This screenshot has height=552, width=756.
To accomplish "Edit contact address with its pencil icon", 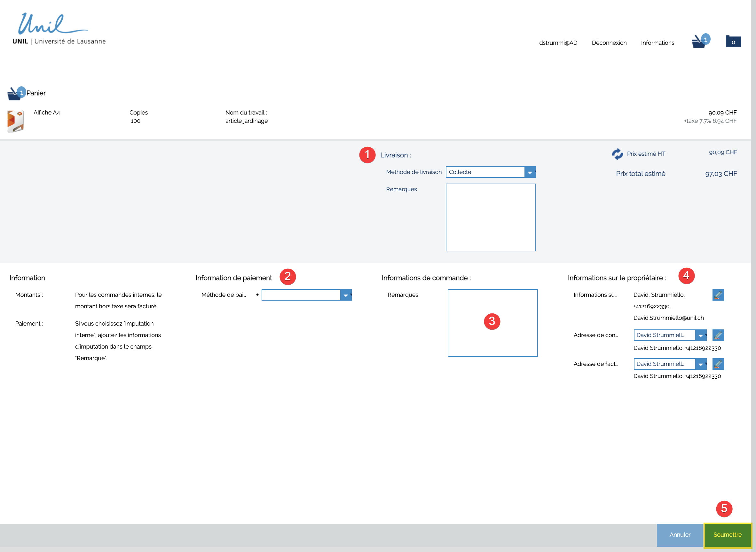I will coord(718,335).
